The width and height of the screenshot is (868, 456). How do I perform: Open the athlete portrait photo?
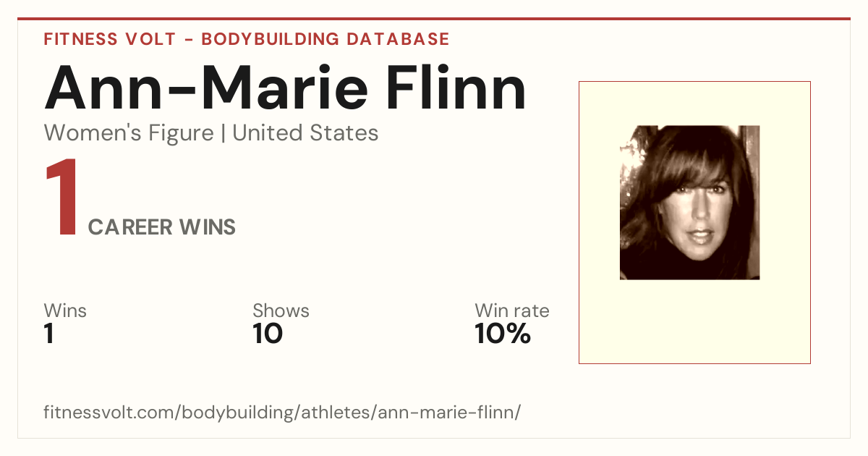click(689, 203)
